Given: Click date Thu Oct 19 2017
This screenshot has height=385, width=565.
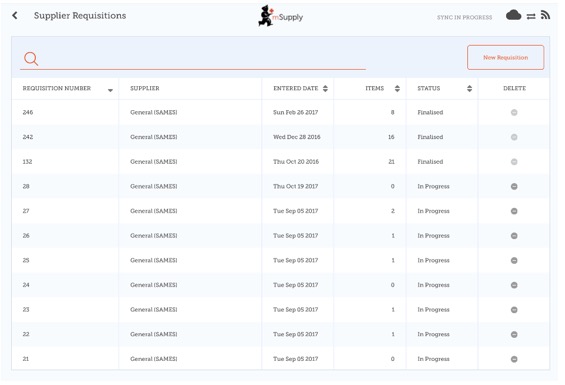Looking at the screenshot, I should (295, 186).
